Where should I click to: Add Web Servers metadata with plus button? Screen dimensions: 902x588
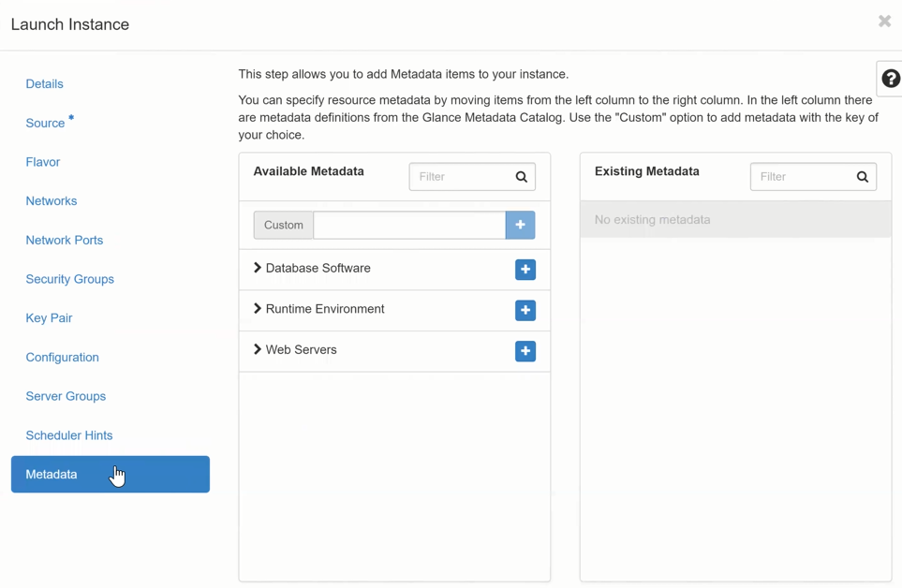(525, 351)
